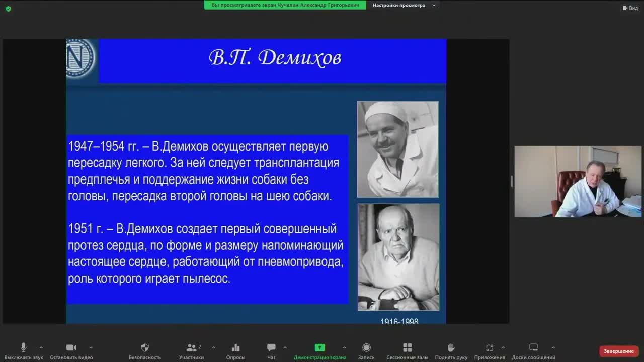
Task: Stop video with Остановить видео camera icon
Action: (x=70, y=347)
